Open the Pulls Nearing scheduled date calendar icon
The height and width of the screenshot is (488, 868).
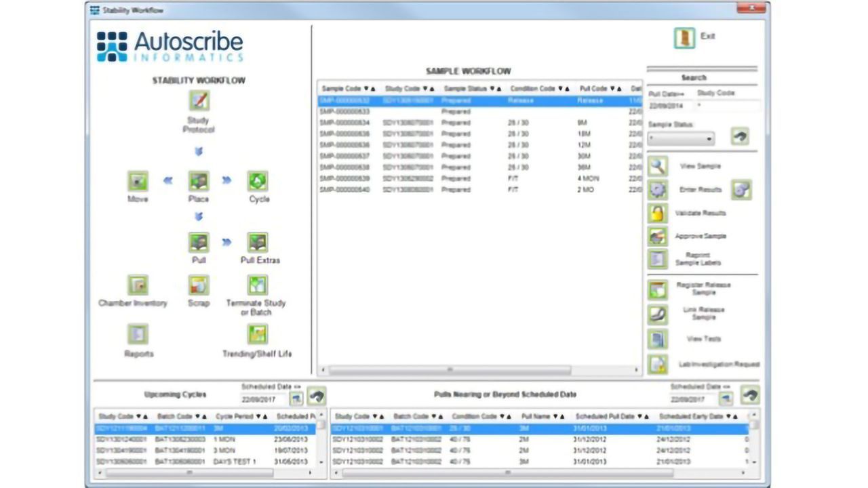point(726,399)
